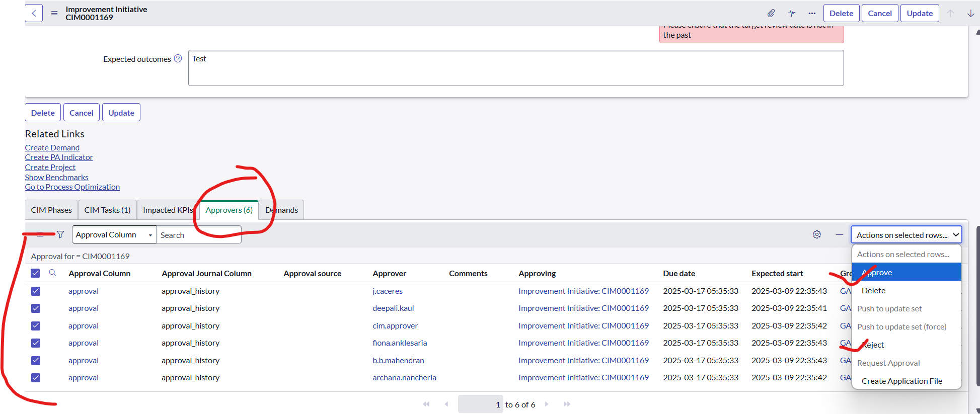Choose Reject from the actions menu

click(907, 345)
